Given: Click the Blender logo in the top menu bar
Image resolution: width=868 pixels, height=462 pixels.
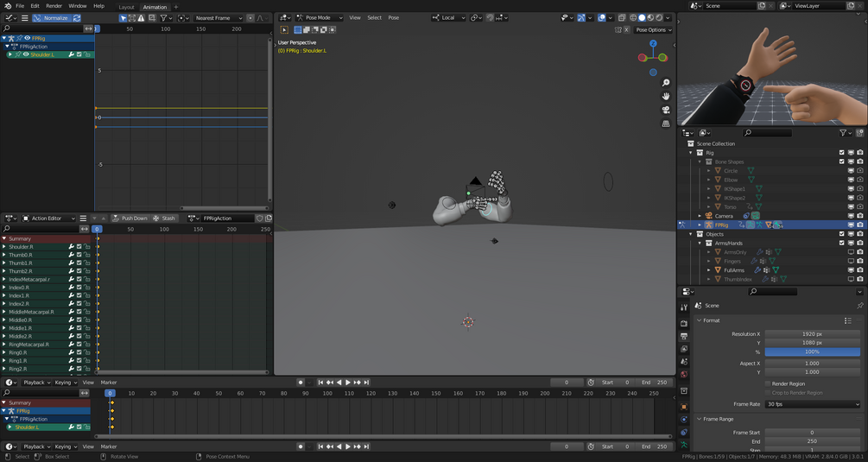Looking at the screenshot, I should (x=7, y=6).
